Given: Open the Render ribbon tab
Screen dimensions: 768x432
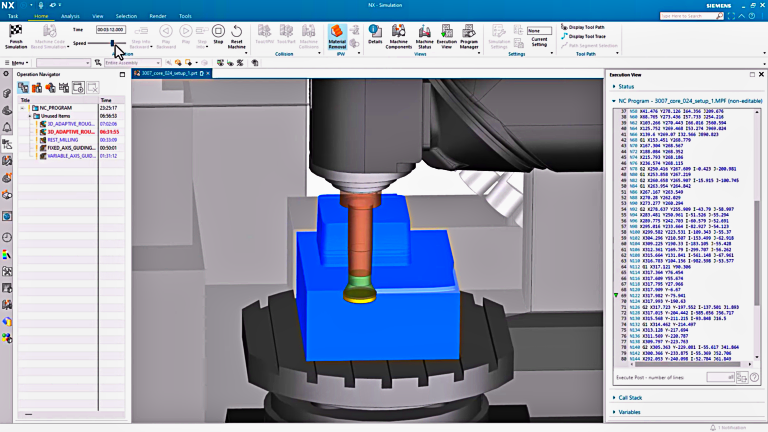Looking at the screenshot, I should [158, 16].
